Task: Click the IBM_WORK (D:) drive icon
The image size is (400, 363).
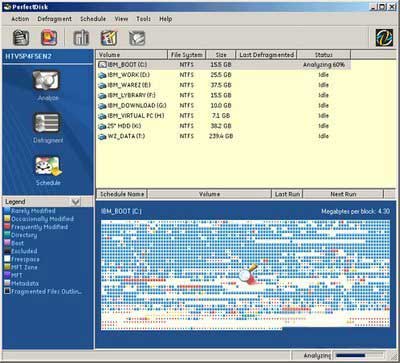Action: tap(102, 75)
